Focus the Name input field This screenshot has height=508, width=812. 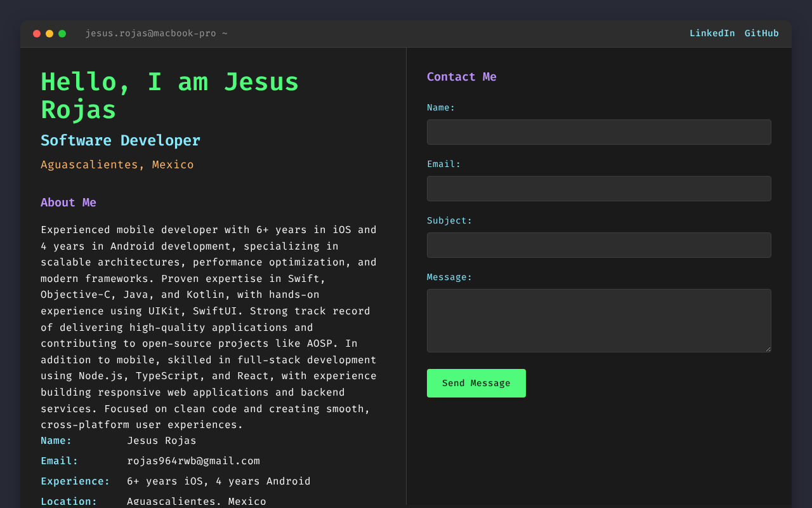(599, 132)
